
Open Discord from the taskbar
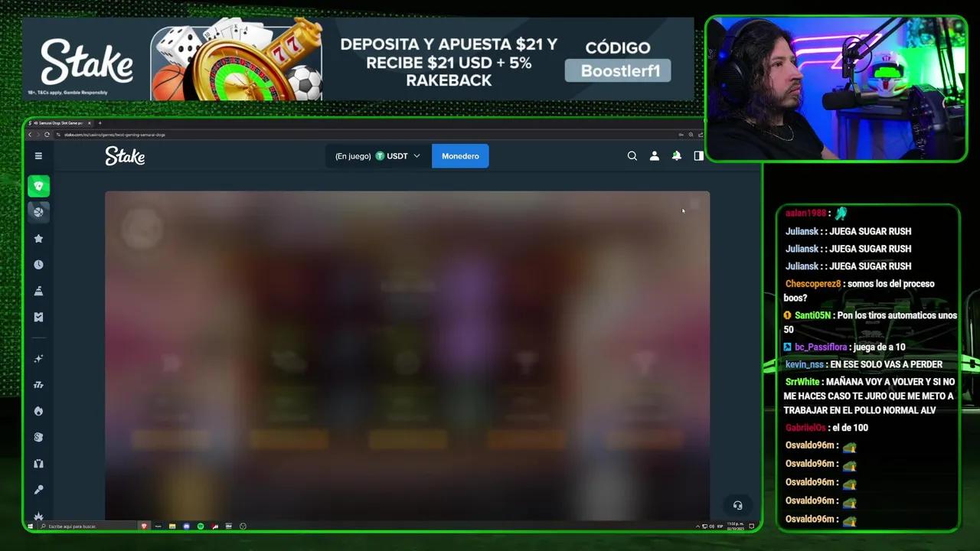pos(186,527)
